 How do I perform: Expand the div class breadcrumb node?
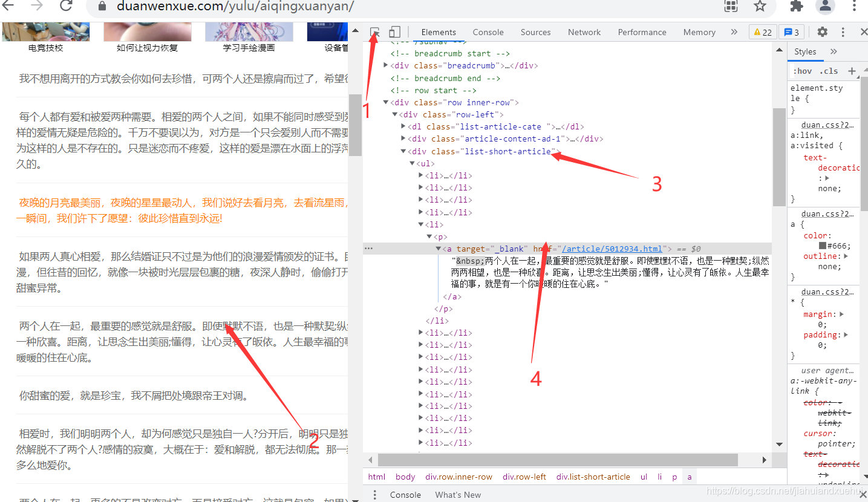[386, 65]
